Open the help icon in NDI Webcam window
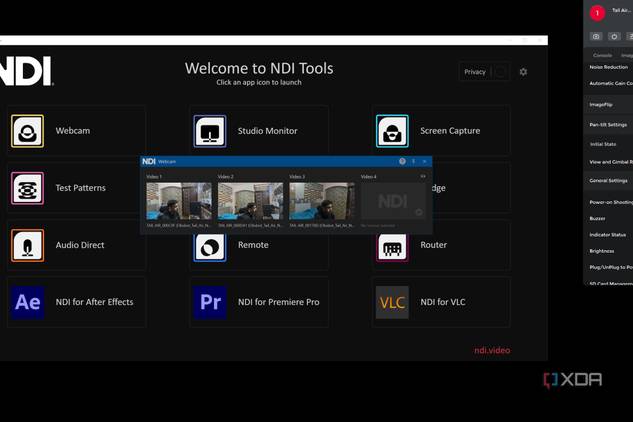The image size is (633, 422). tap(402, 161)
